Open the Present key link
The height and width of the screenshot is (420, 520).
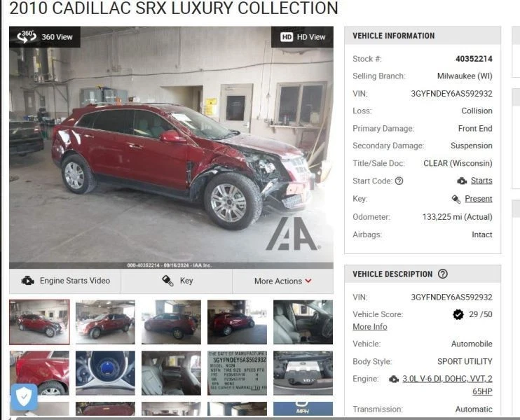479,199
